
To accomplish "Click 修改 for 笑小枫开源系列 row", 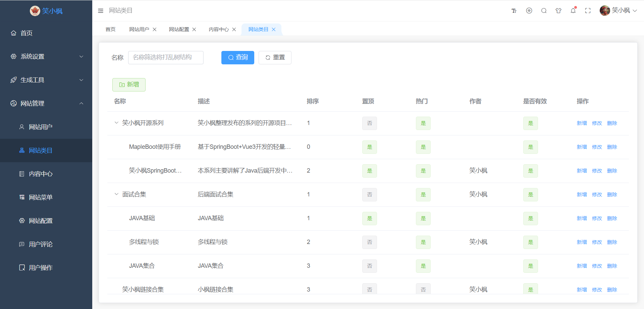I will [597, 123].
